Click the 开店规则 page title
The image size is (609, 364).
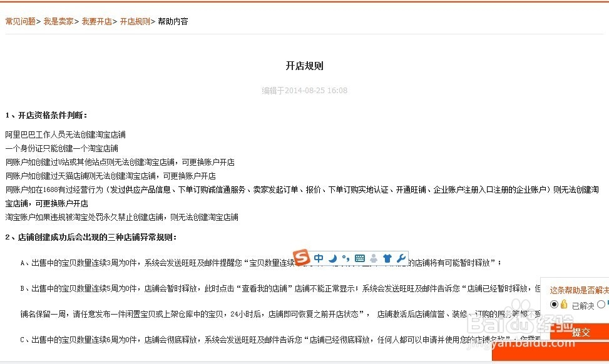[304, 66]
